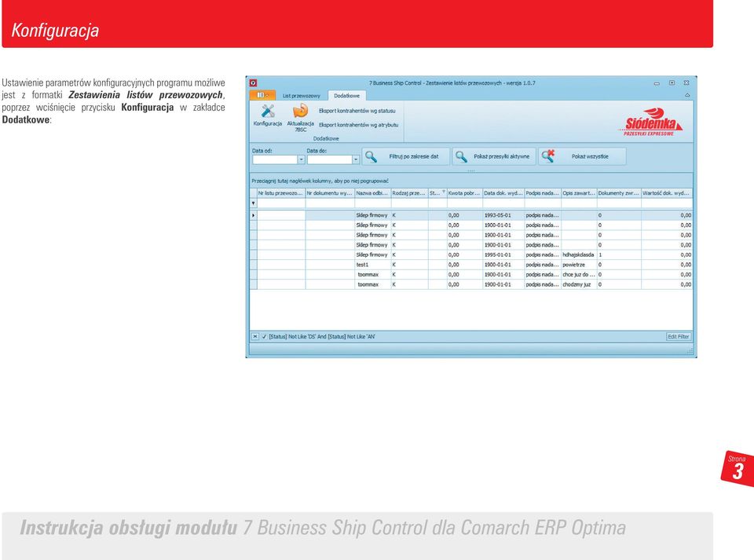Sort by Opis zawart... column header
The image size is (754, 560).
579,192
